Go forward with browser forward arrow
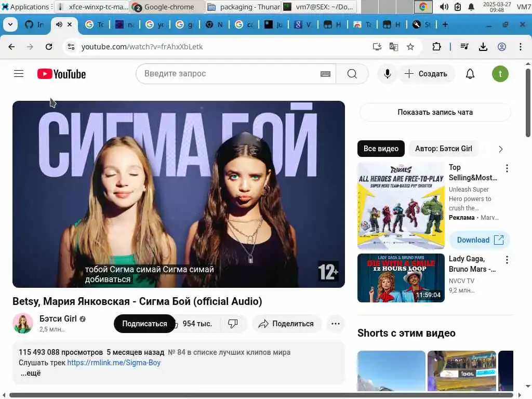This screenshot has height=399, width=532. coord(30,47)
